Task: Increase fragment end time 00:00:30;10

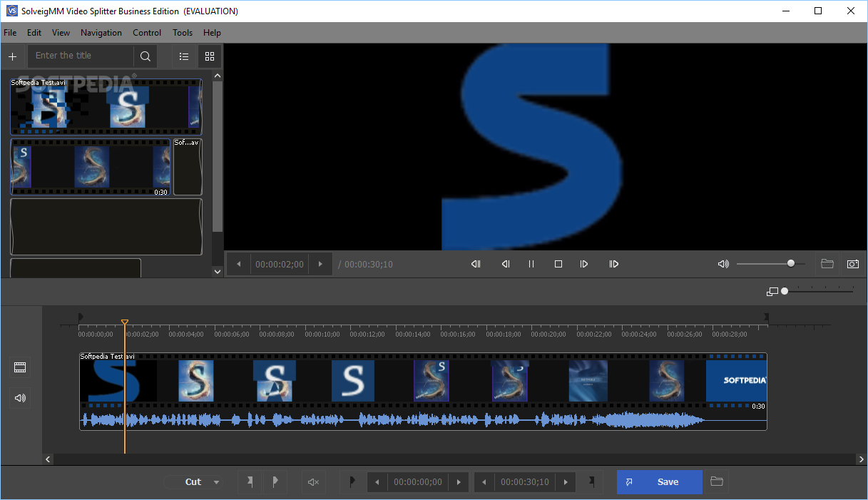Action: [x=566, y=482]
